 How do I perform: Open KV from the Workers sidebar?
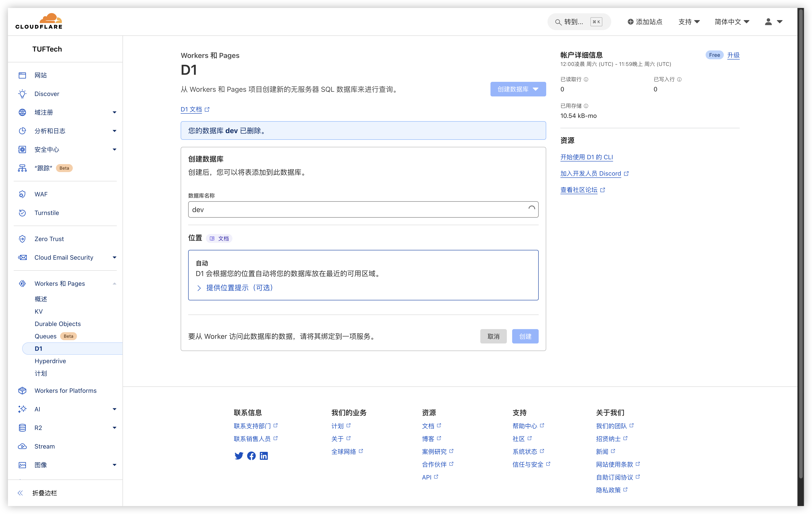point(38,311)
